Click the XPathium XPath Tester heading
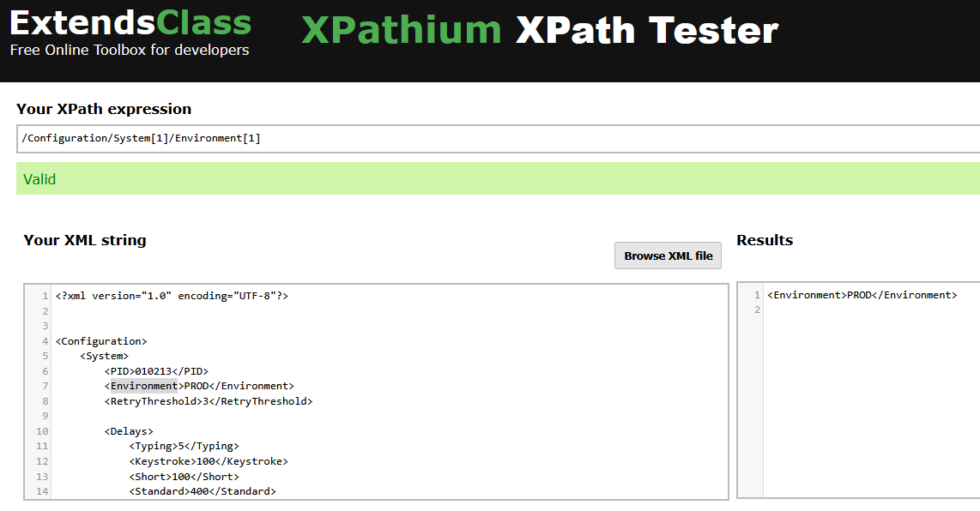The height and width of the screenshot is (511, 980). click(x=540, y=30)
